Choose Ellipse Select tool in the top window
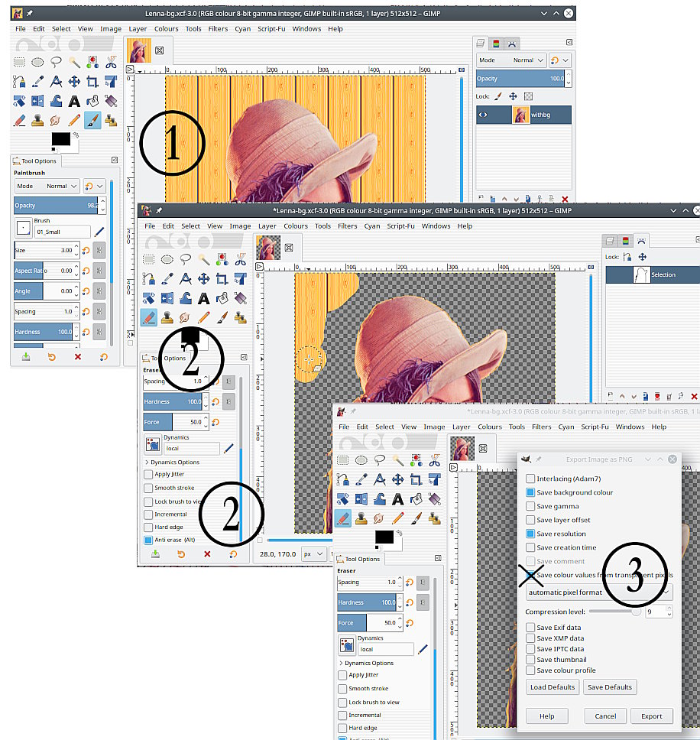Viewport: 700px width, 740px height. [37, 62]
